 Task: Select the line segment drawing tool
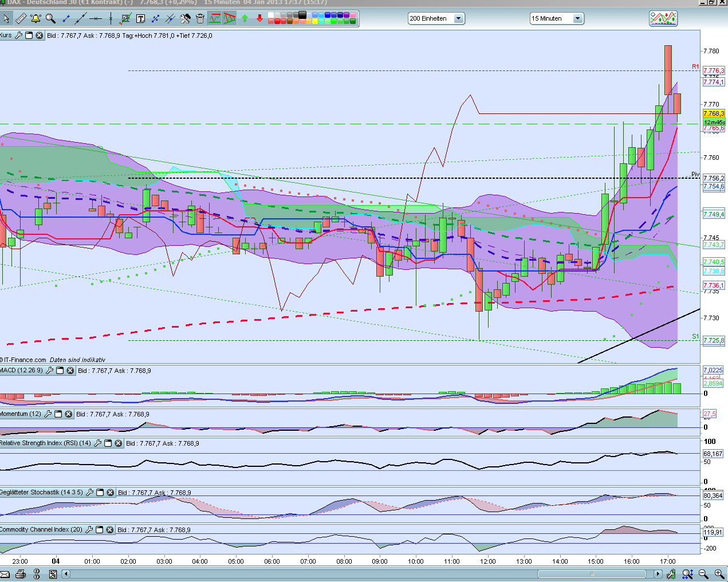tap(66, 18)
